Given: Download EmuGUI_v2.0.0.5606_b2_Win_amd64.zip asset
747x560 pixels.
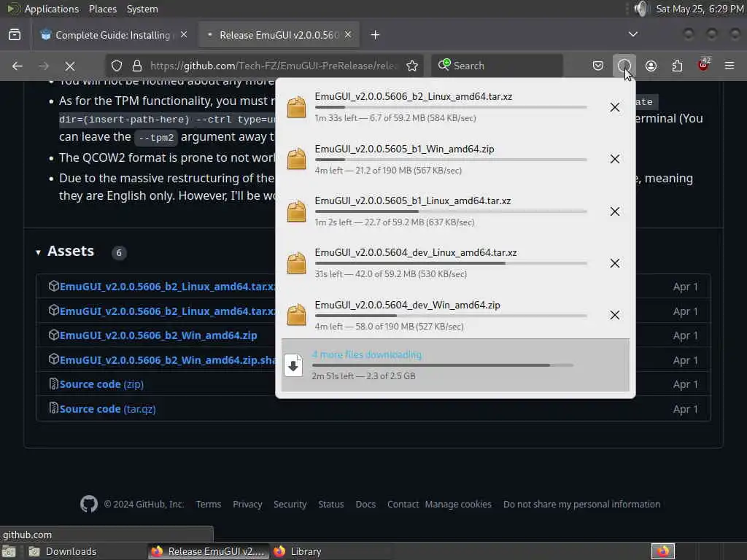Looking at the screenshot, I should pos(158,335).
